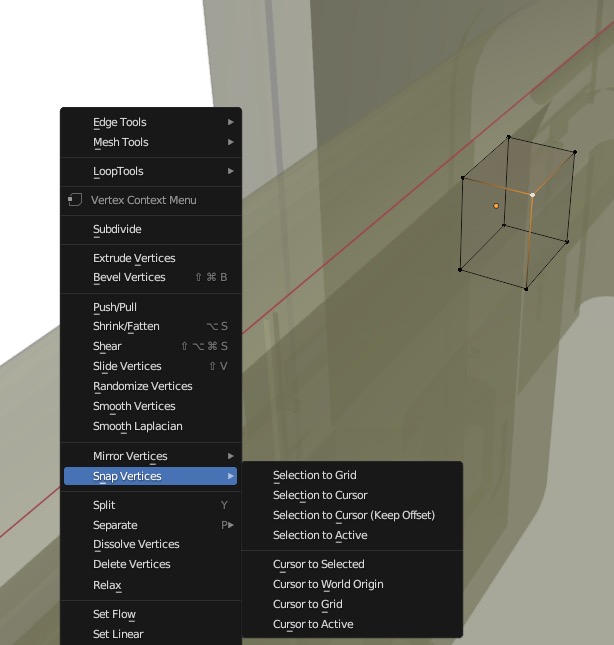This screenshot has height=645, width=614.
Task: Select Cursor to World Origin
Action: pyautogui.click(x=352, y=584)
